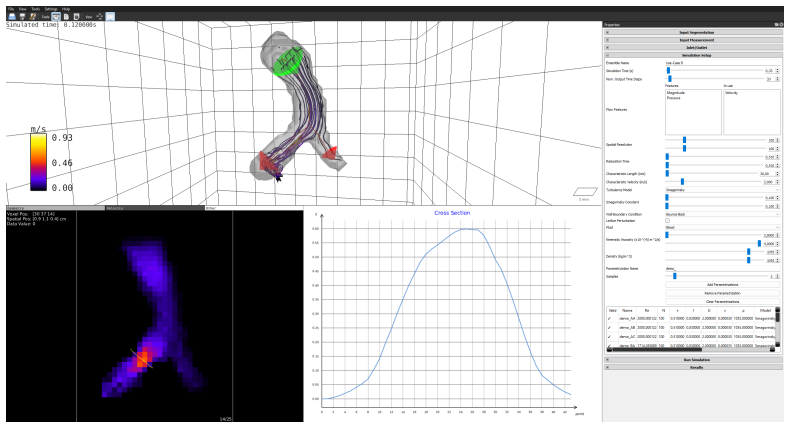Click the Clear Parametrizations button
Screen dimensions: 790x428
[x=722, y=301]
